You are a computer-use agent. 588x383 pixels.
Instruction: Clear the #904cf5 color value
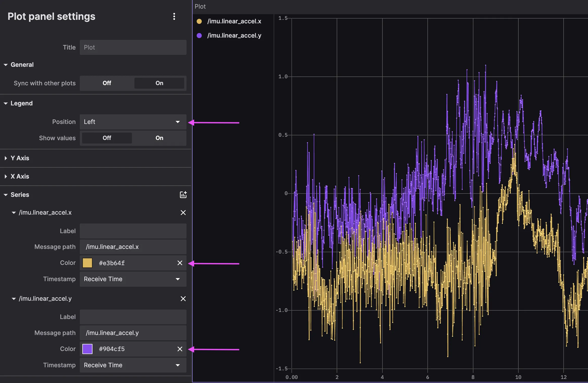180,349
